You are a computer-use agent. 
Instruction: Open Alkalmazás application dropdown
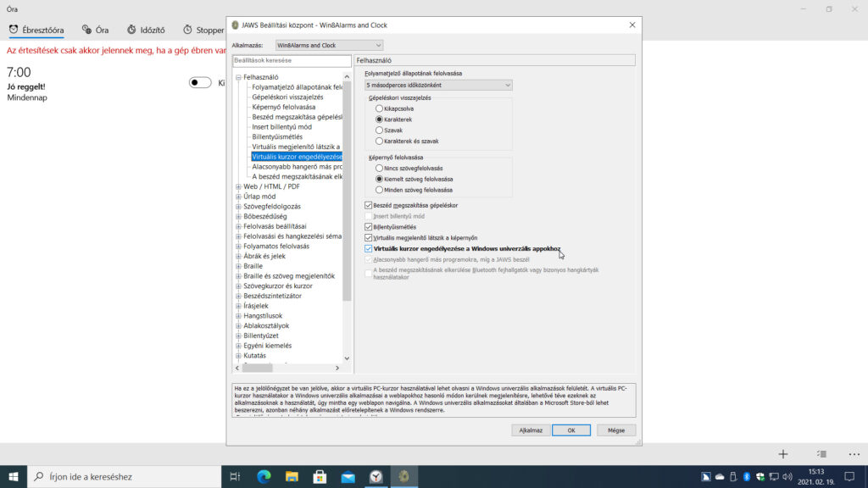[x=329, y=46]
